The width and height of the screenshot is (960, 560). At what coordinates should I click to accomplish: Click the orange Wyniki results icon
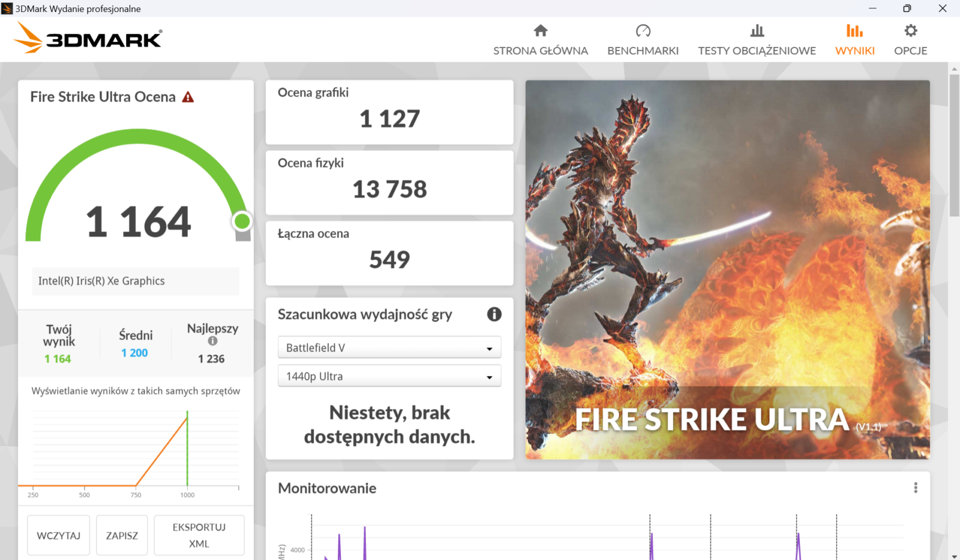coord(854,31)
